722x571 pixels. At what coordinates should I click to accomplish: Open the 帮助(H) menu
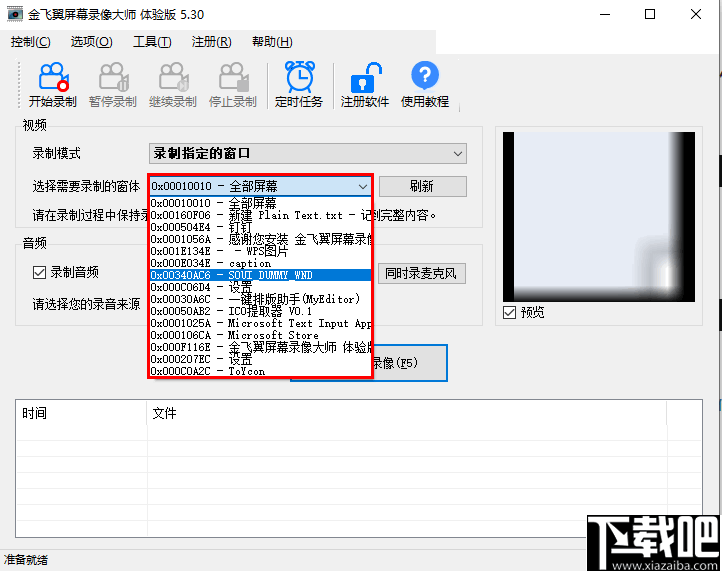point(272,42)
